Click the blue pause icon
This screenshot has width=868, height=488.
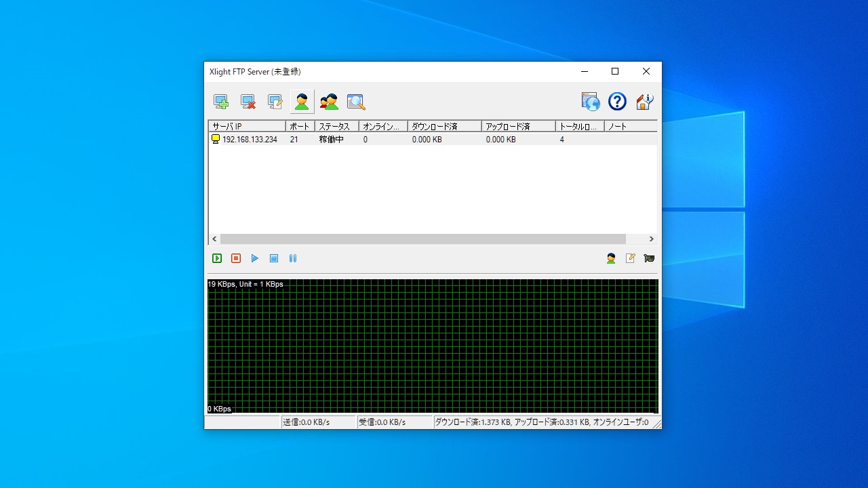293,258
